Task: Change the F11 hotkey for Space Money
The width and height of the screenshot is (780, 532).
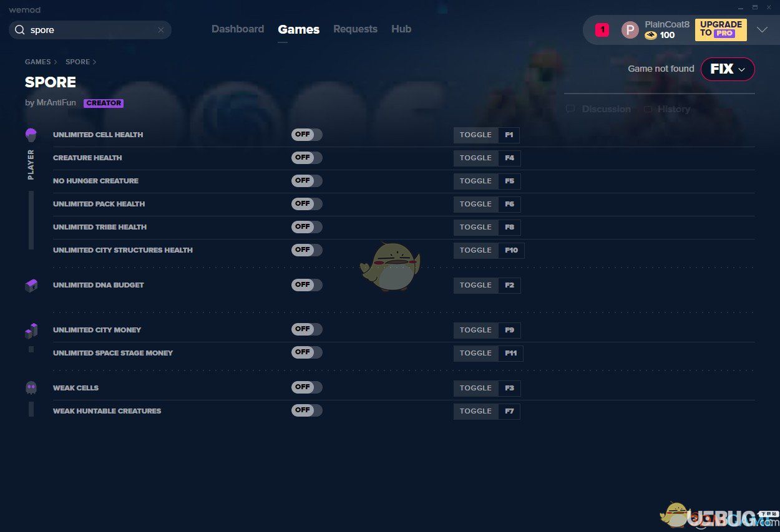Action: pos(510,353)
